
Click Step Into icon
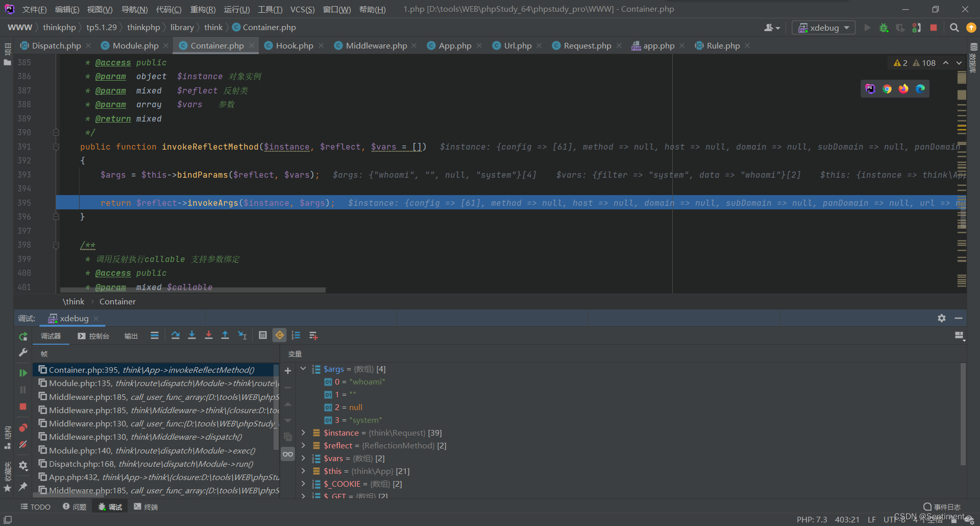coord(192,336)
